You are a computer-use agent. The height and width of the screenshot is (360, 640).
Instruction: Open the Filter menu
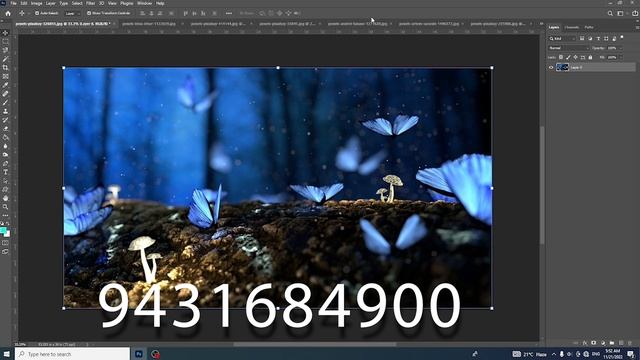[91, 3]
